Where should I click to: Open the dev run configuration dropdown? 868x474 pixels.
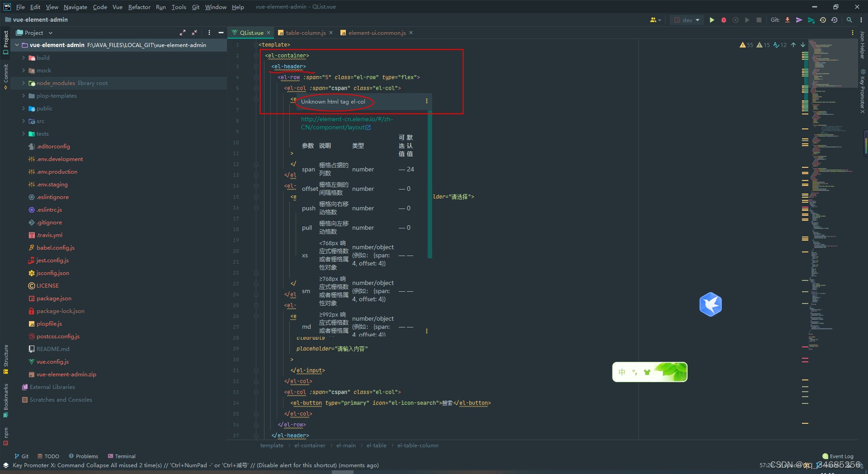point(687,20)
